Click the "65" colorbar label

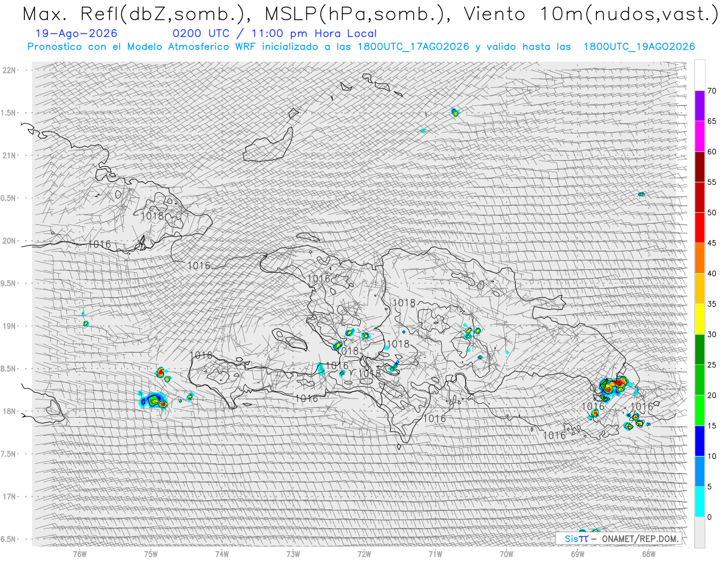(712, 121)
